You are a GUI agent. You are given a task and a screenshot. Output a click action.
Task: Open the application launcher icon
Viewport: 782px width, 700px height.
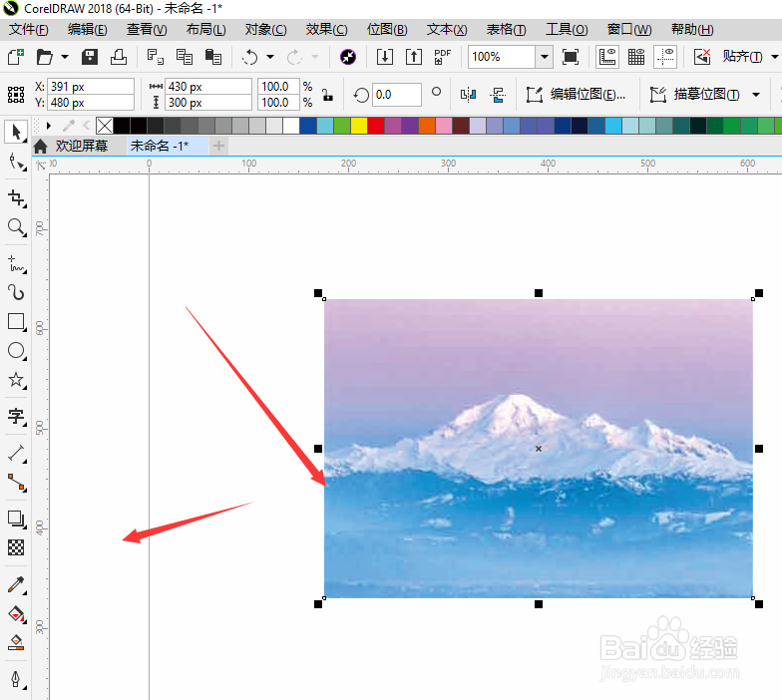click(347, 56)
